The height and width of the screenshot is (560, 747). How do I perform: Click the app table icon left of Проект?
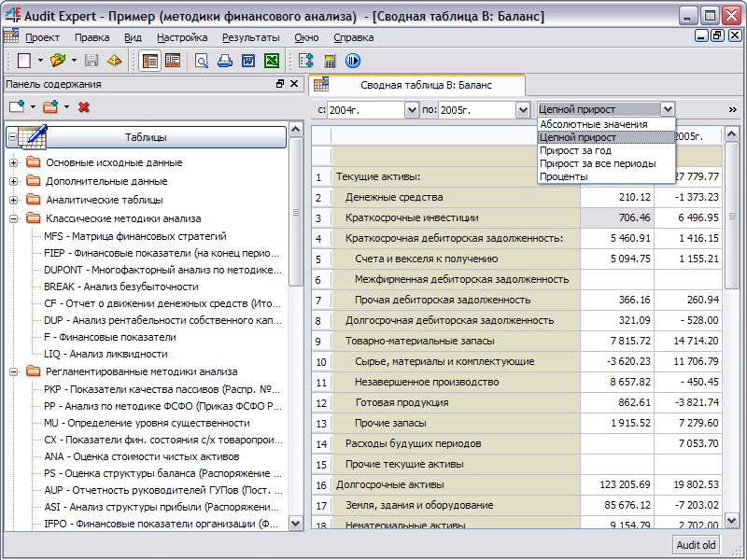tap(11, 36)
